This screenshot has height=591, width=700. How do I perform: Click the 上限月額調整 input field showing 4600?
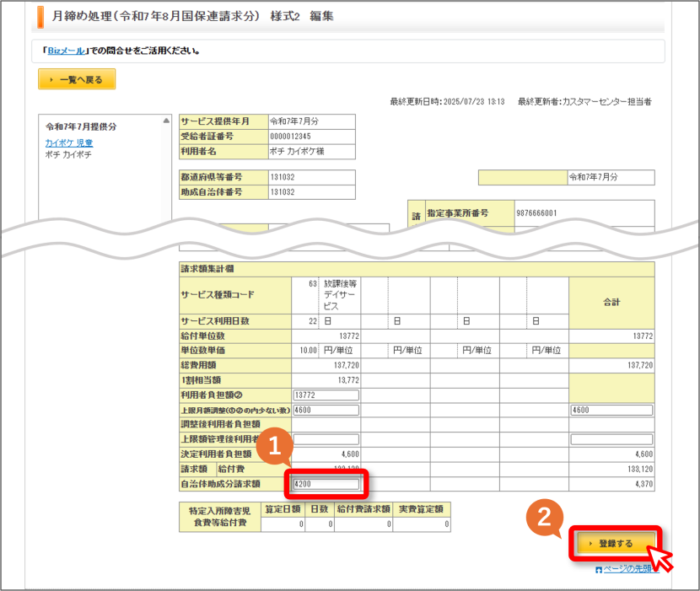click(326, 410)
